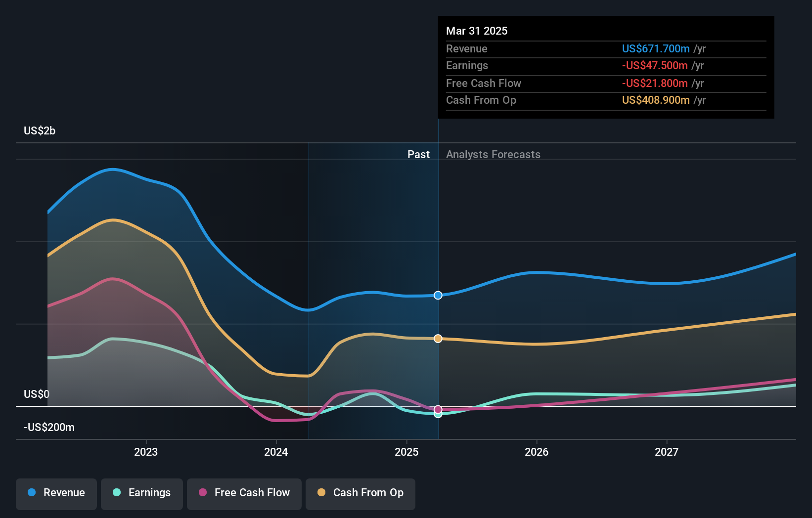Click the 2026 year axis label
Screen dimensions: 812x518
tap(537, 451)
